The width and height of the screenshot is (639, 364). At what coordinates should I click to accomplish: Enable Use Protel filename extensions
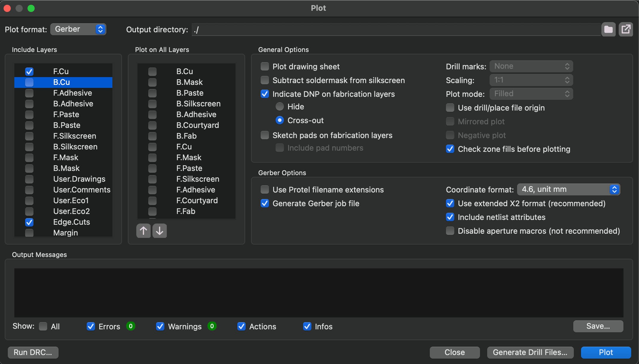(x=265, y=189)
